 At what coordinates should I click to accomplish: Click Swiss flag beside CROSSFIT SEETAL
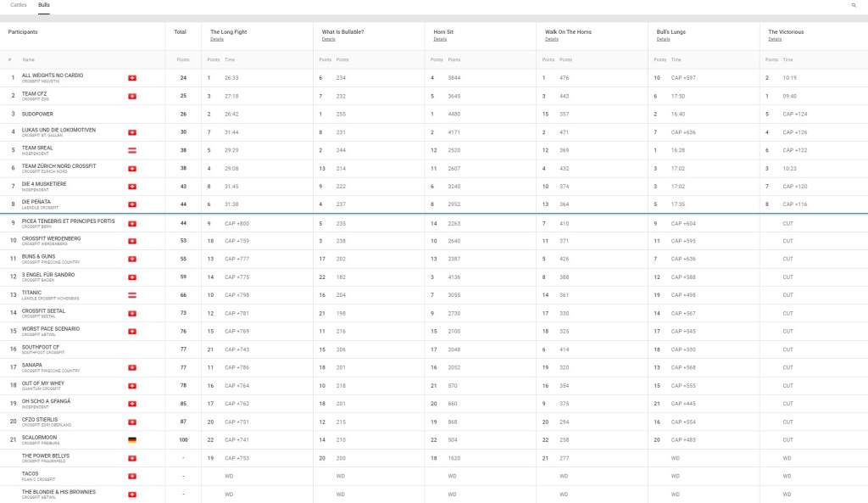131,313
